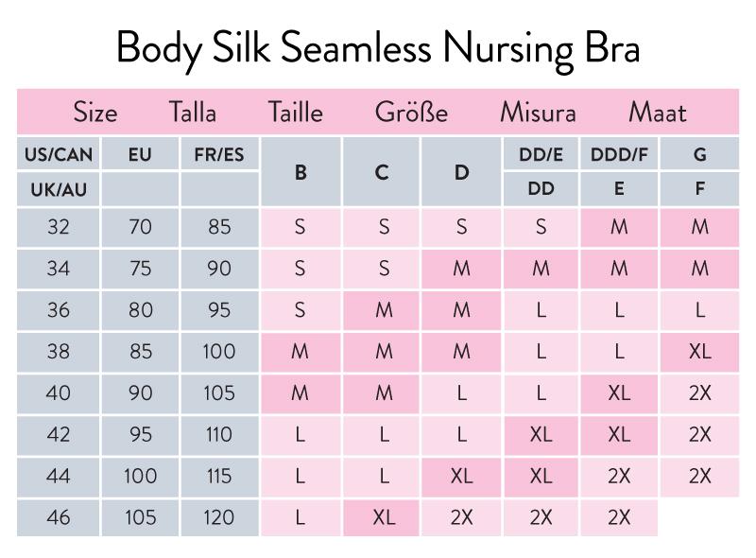Click the 'Body Silk Seamless Nursing Bra' title

click(x=378, y=45)
